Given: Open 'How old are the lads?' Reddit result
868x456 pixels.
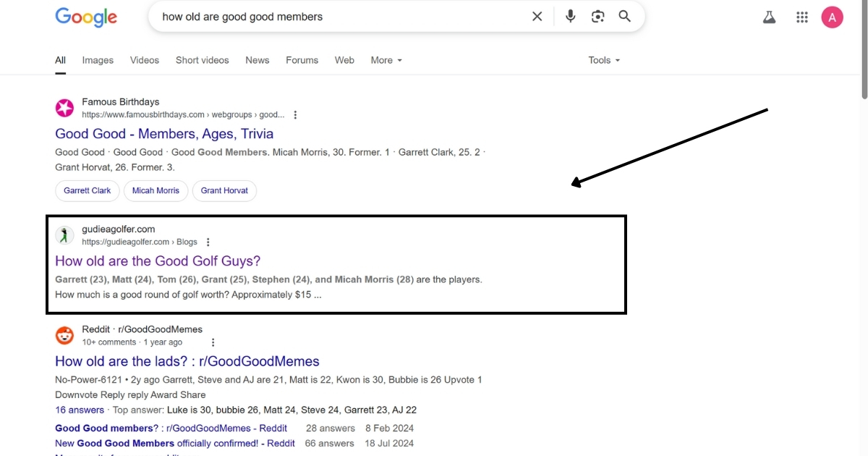Looking at the screenshot, I should [x=187, y=361].
